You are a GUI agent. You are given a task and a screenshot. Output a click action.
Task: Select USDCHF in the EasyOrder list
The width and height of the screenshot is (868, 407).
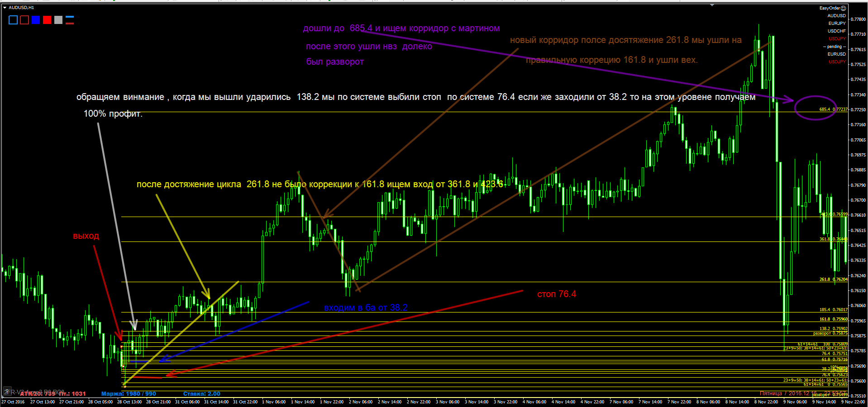(x=837, y=31)
